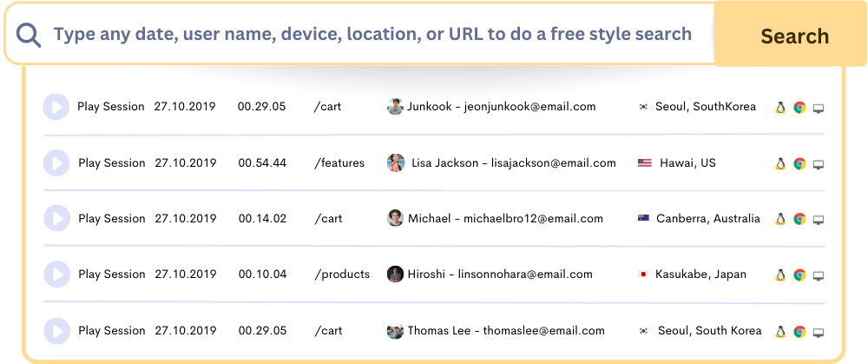Click the Australia flag icon
Image resolution: width=868 pixels, height=364 pixels.
pos(643,219)
